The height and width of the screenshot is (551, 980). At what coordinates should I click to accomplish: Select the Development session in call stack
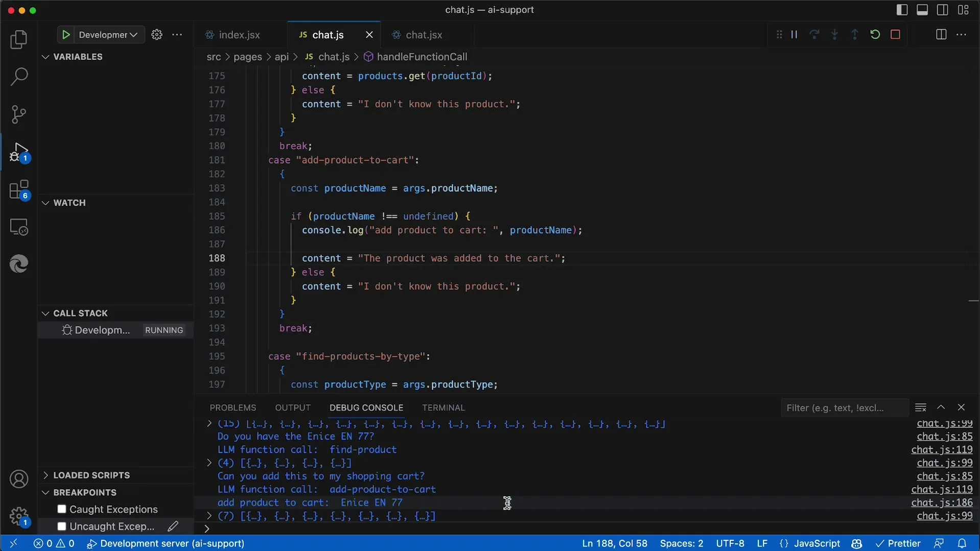(116, 330)
